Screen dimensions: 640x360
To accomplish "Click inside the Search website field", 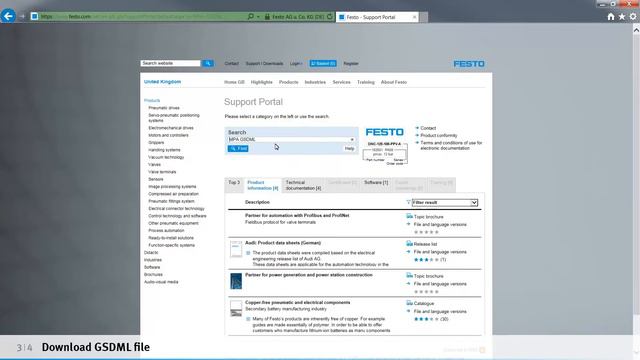I will [171, 63].
